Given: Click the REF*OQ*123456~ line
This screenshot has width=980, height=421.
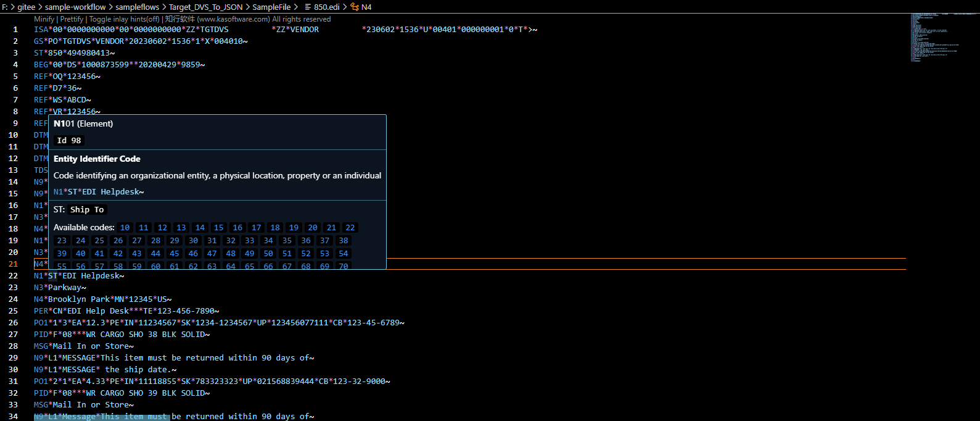Looking at the screenshot, I should [x=67, y=77].
